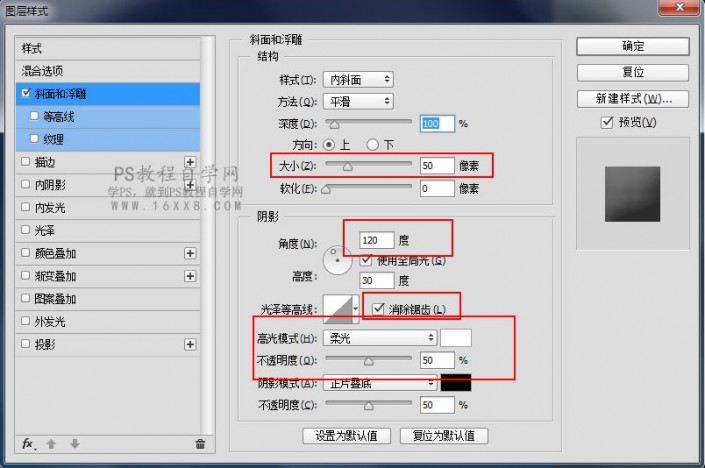Enable the 描边 checkbox
The image size is (705, 468).
click(x=26, y=161)
